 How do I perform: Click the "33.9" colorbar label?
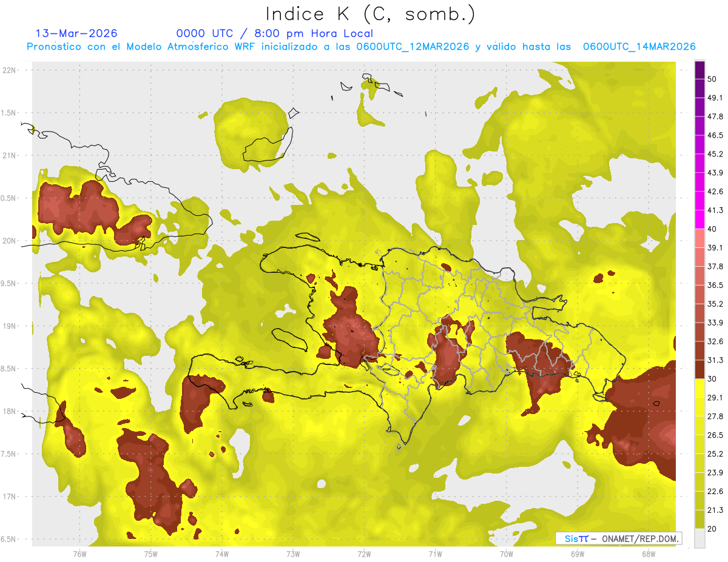tap(715, 323)
